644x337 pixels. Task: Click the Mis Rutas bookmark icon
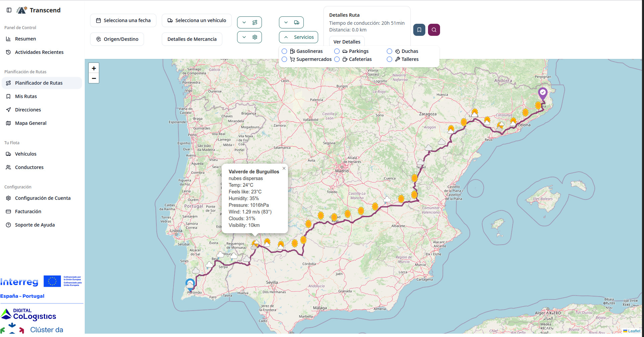[x=8, y=96]
